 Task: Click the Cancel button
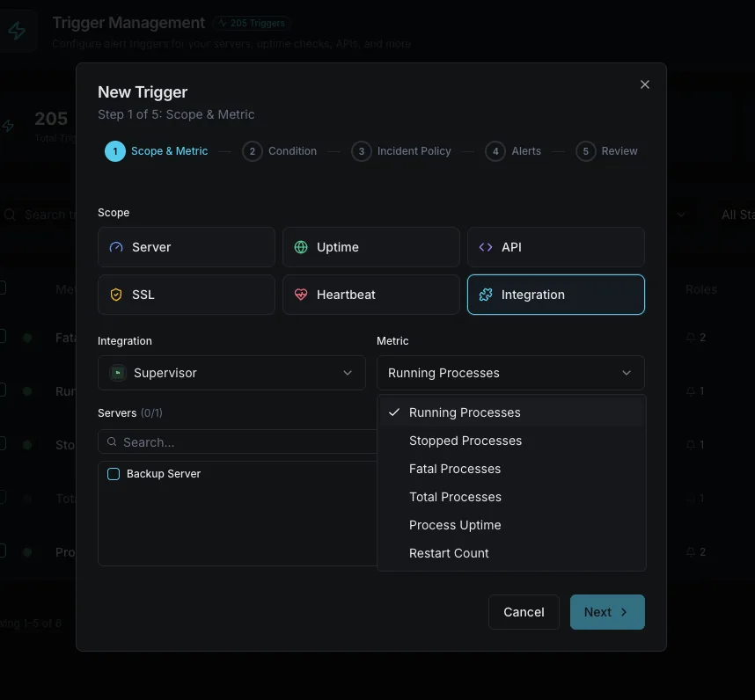click(x=524, y=612)
